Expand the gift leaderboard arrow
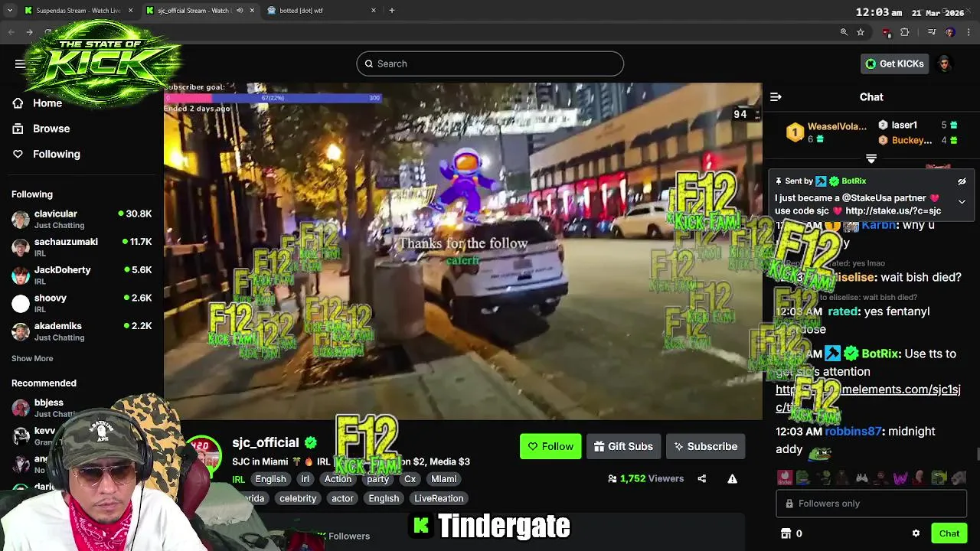 [x=871, y=158]
